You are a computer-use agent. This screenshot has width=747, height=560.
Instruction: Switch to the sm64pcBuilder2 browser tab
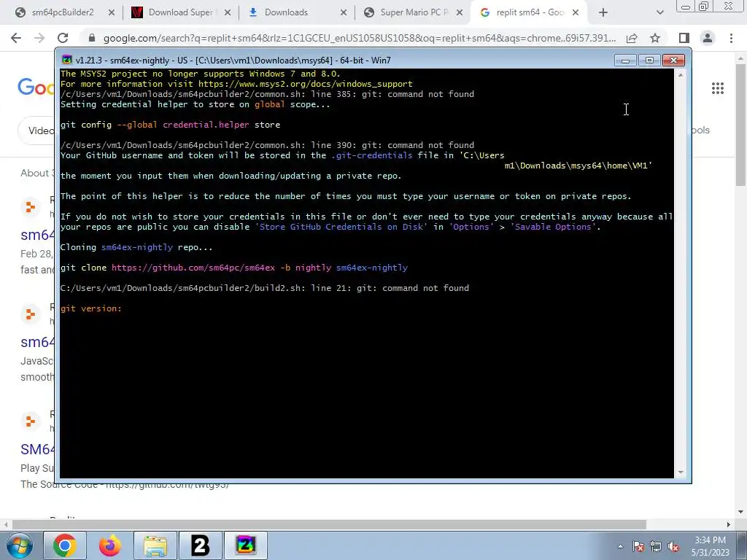tap(62, 12)
